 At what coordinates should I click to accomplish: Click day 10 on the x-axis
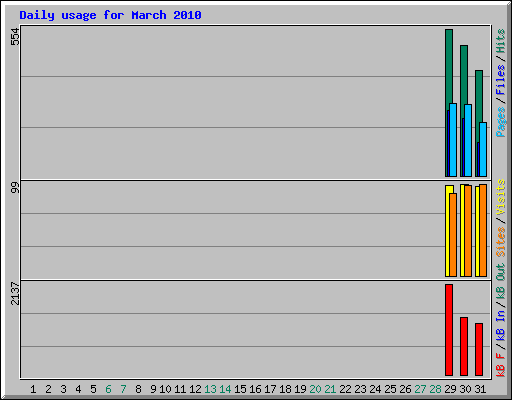[165, 389]
